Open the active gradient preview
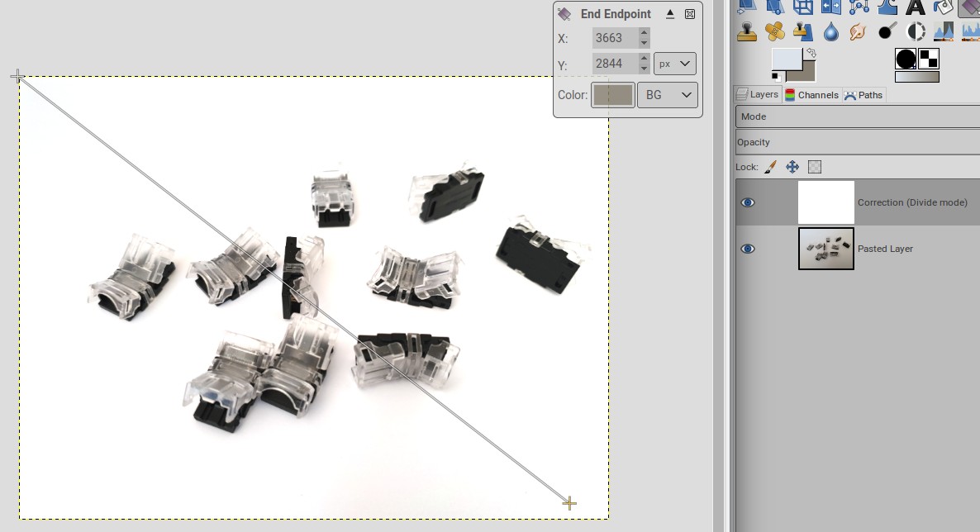This screenshot has width=980, height=532. click(x=917, y=77)
